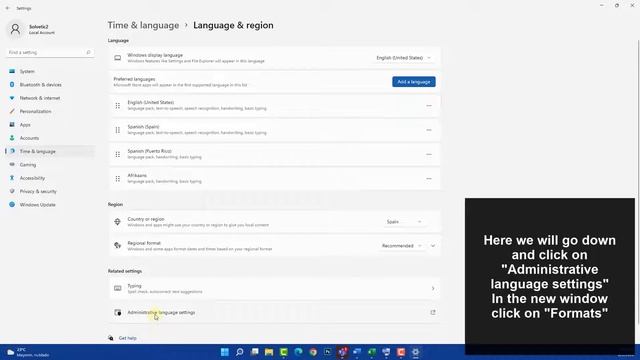This screenshot has height=360, width=640.
Task: Click Administrative language settings external link icon
Action: tap(433, 313)
